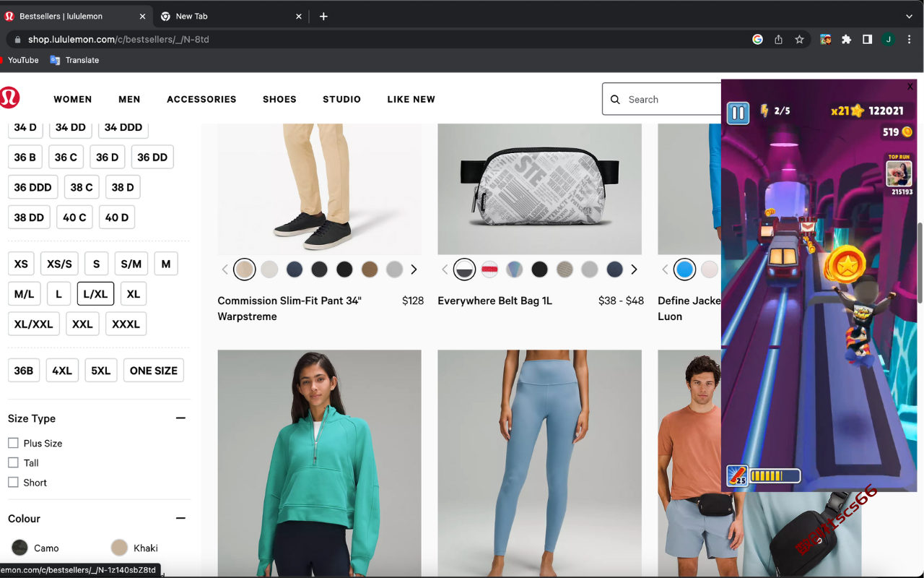Filter by the Khaki colour

click(x=119, y=548)
